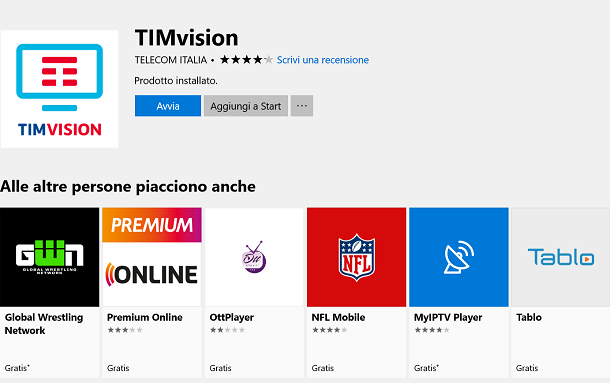610x383 pixels.
Task: Select the Global Wrestling Network title text
Action: coord(44,324)
